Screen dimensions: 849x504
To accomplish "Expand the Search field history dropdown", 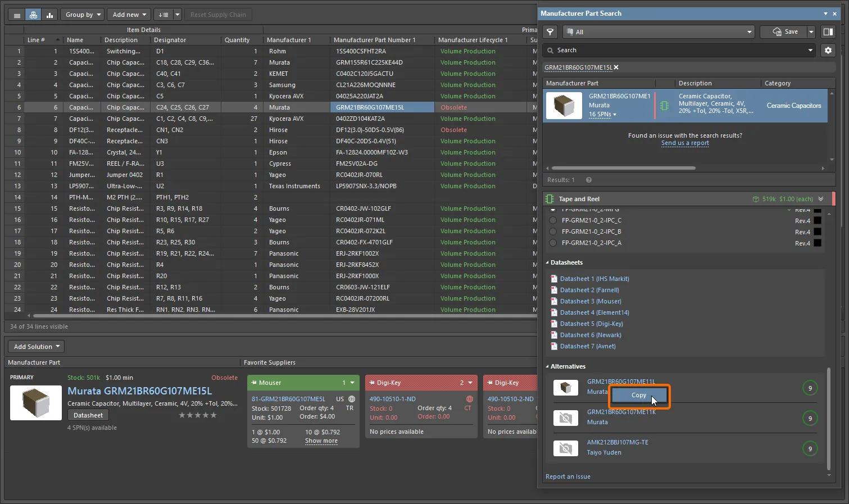I will tap(810, 51).
